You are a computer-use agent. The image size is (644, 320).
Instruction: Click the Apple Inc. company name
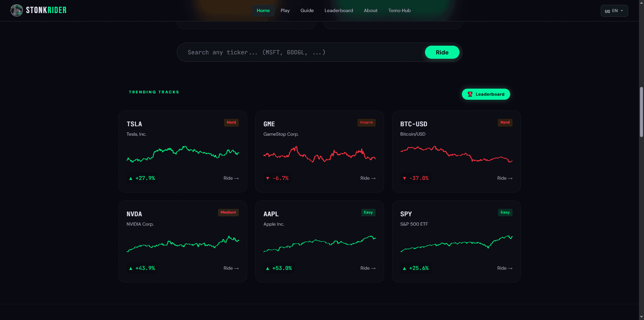click(x=274, y=224)
